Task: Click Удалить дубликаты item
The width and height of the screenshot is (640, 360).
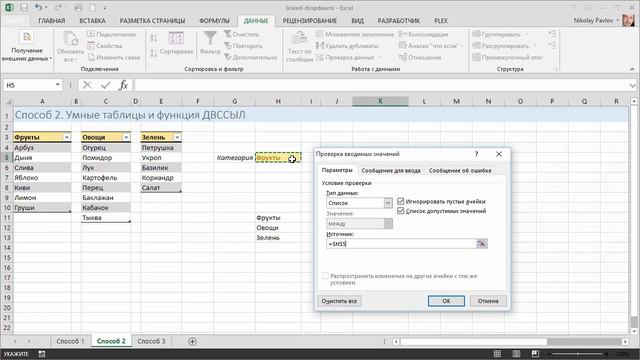Action: point(347,46)
